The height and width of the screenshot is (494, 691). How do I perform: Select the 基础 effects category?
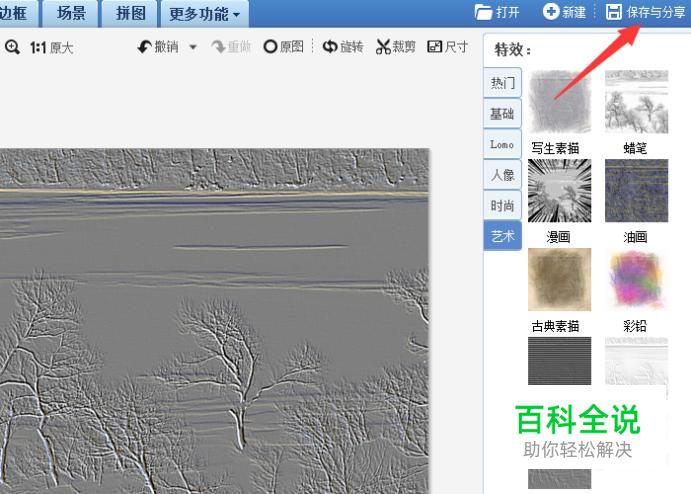pos(502,113)
